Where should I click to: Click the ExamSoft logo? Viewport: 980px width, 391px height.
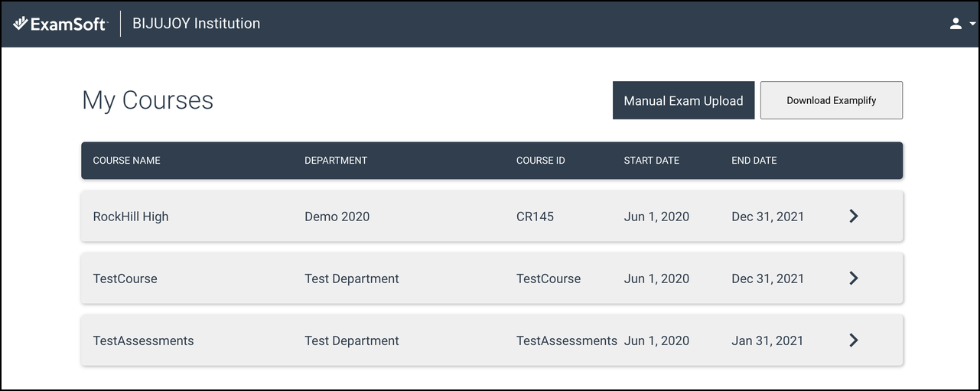click(60, 24)
